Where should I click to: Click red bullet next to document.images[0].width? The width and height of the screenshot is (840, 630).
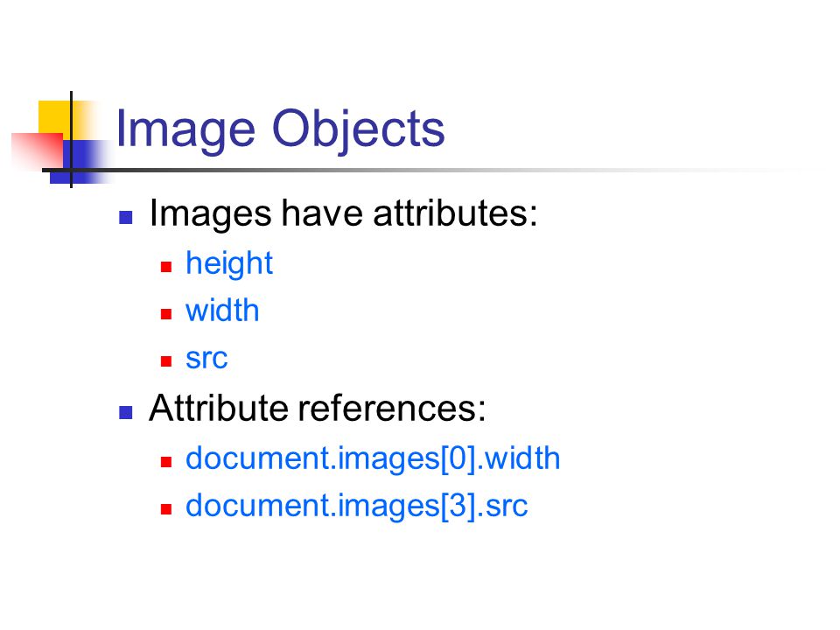click(166, 462)
